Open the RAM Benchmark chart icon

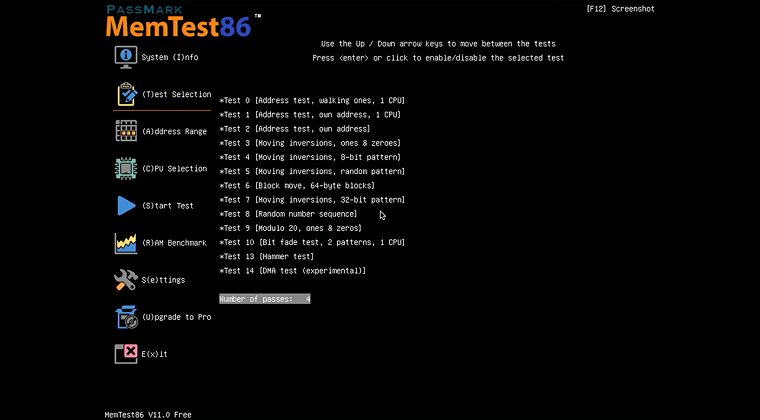[126, 243]
